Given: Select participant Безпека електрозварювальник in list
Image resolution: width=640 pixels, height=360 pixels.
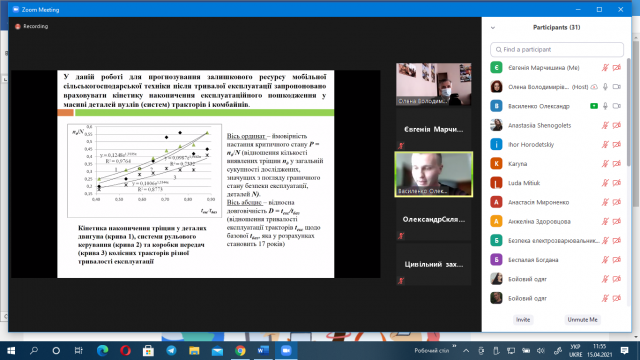Looking at the screenshot, I should coord(557,240).
